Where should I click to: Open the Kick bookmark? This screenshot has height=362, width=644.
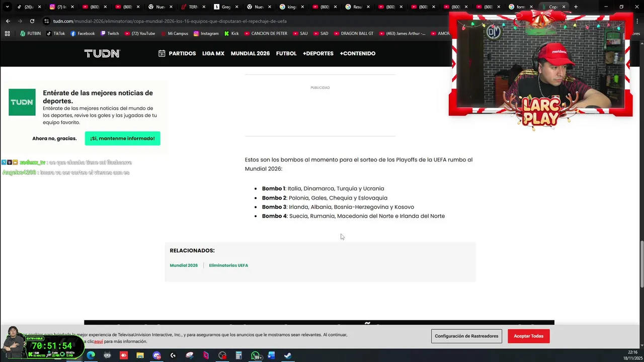[231, 33]
